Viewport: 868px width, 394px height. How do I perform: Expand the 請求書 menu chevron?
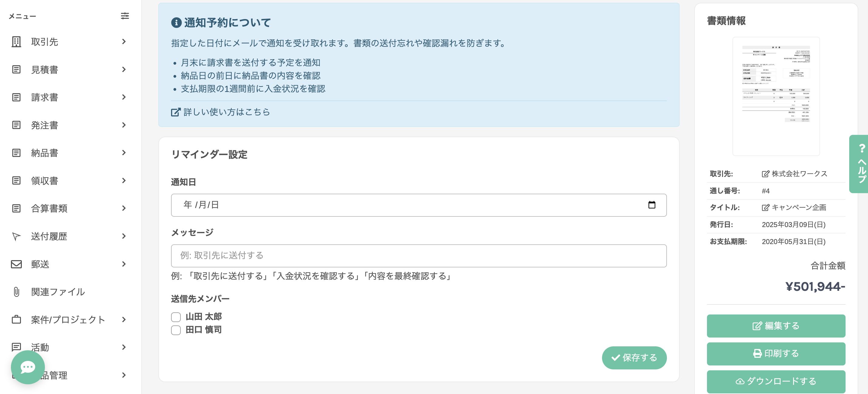pos(124,97)
